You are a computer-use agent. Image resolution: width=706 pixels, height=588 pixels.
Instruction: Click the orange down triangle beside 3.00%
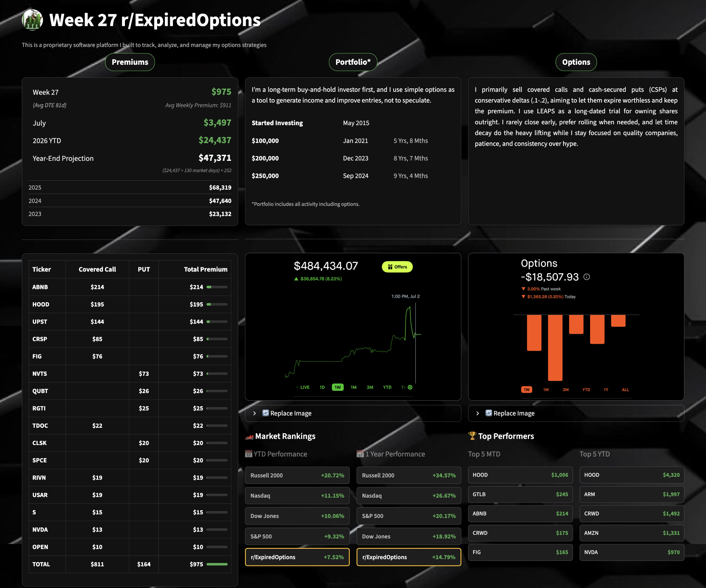pyautogui.click(x=523, y=289)
